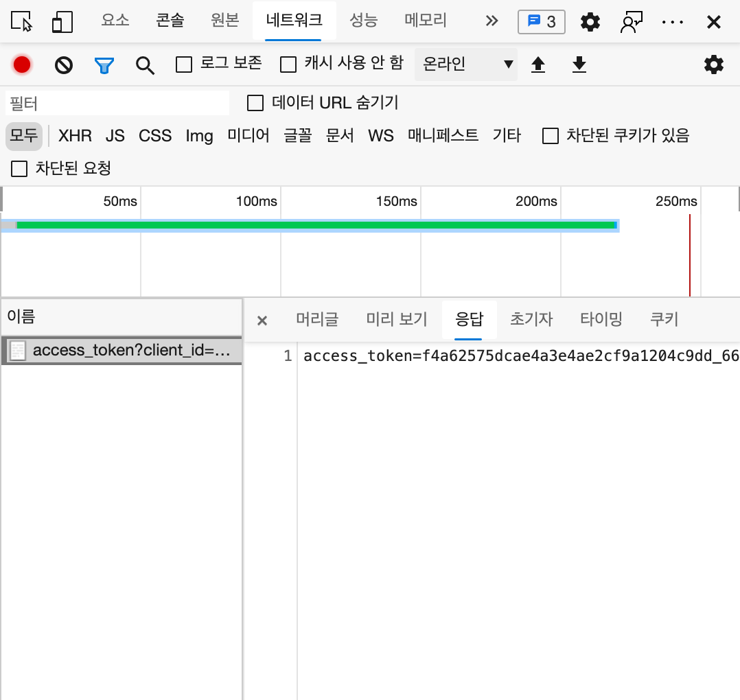The width and height of the screenshot is (740, 700).
Task: Open the 3 issues badge
Action: click(542, 22)
